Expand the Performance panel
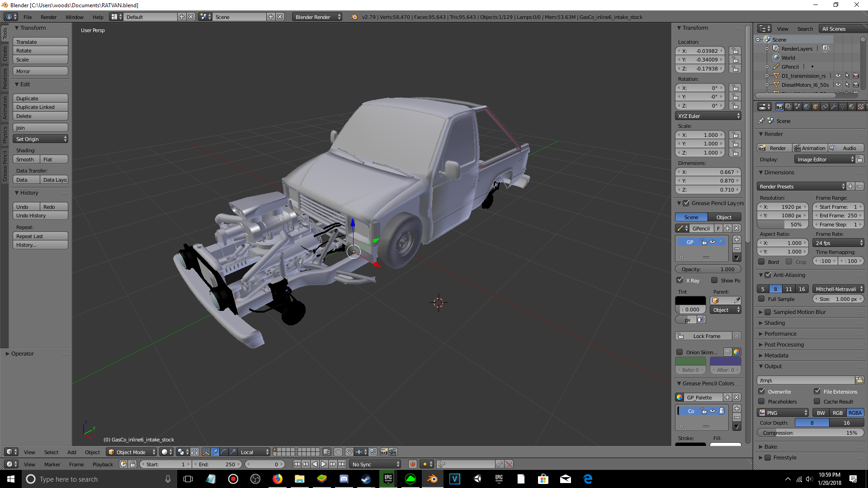The width and height of the screenshot is (868, 488). click(780, 333)
